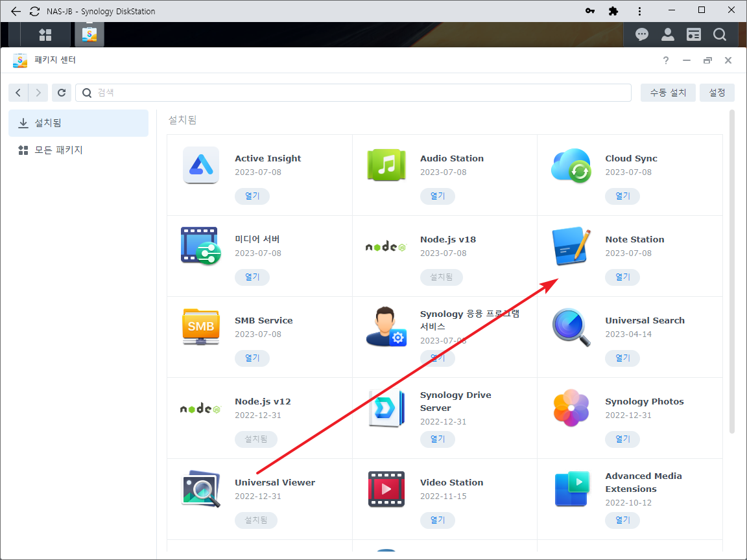Open Audio Station with 열기 button
Viewport: 747px width, 560px height.
(x=437, y=196)
